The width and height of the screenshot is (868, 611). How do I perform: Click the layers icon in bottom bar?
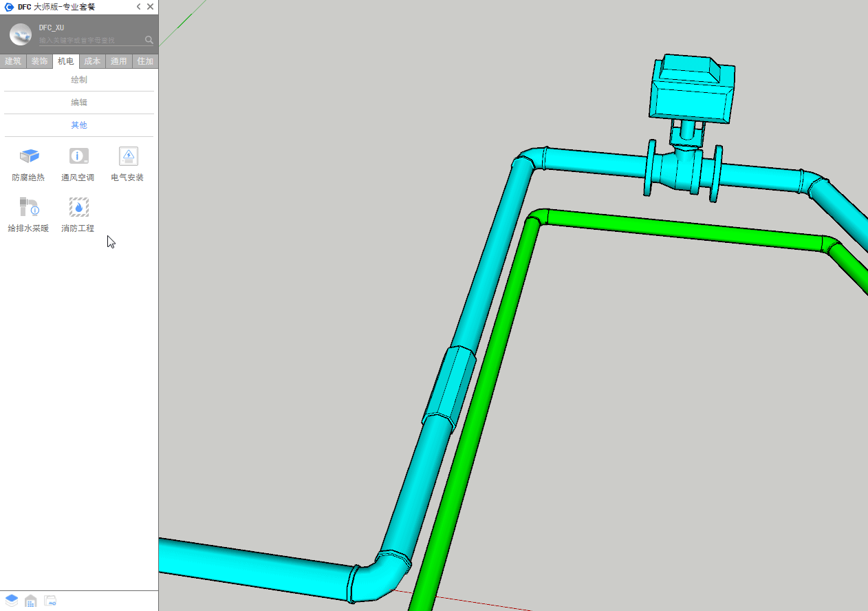click(x=12, y=601)
